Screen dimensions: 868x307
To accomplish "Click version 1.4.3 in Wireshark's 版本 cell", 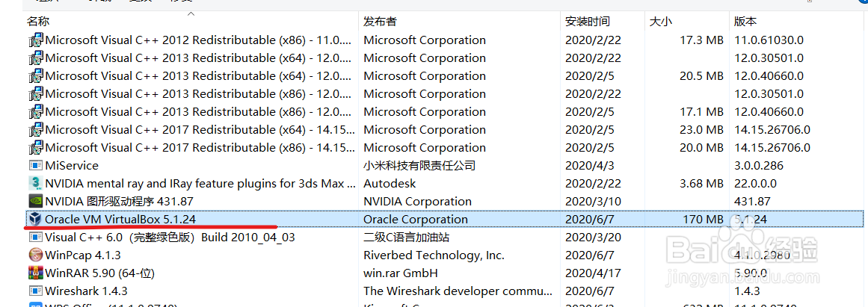I will 747,291.
